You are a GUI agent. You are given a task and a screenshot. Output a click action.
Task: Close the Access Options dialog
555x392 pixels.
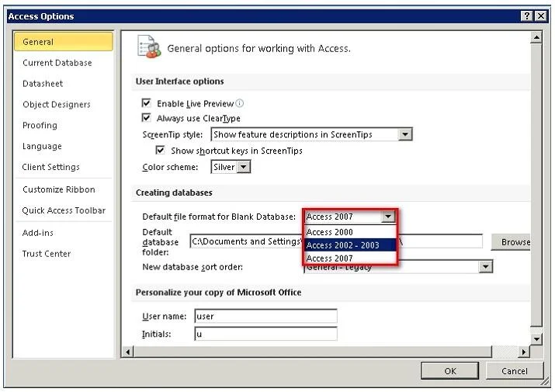(x=541, y=16)
